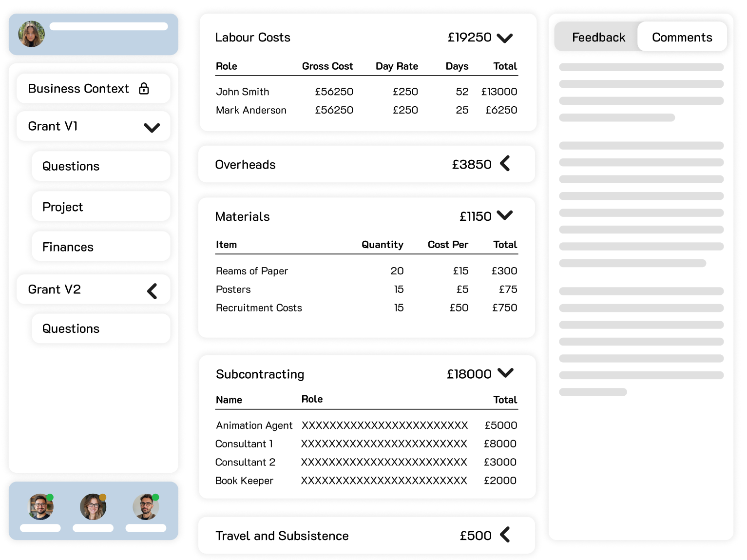This screenshot has width=747, height=560.
Task: Select the first collaborator avatar with green status
Action: coord(41,507)
